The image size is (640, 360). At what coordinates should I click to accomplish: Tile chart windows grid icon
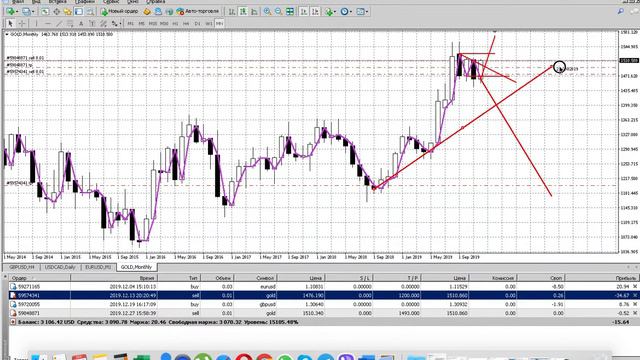tap(289, 12)
